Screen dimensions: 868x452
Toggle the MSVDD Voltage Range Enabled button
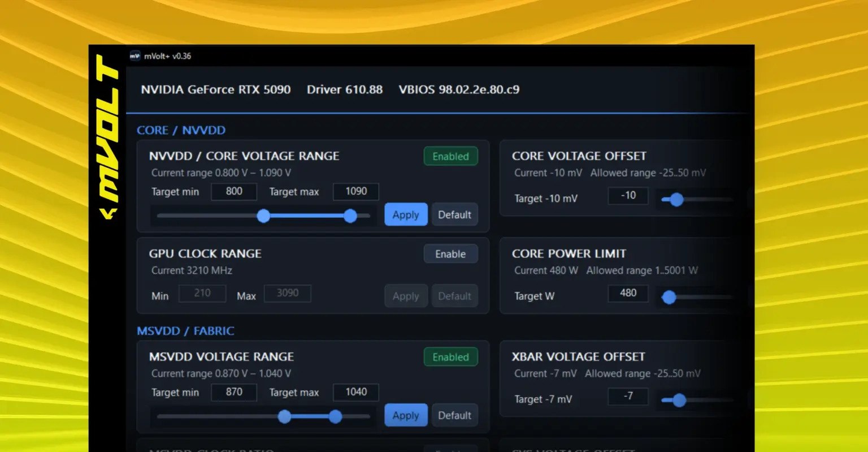click(x=451, y=357)
